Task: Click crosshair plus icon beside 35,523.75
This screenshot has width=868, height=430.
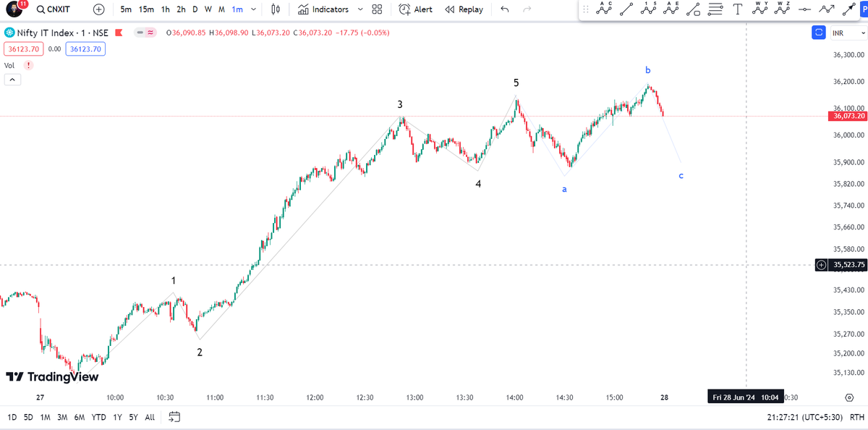Action: tap(821, 265)
